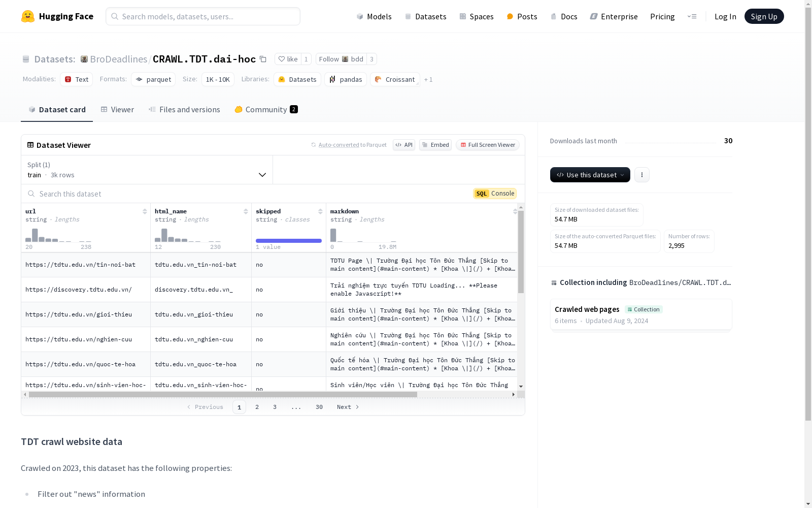Image resolution: width=812 pixels, height=508 pixels.
Task: Open the BroDeadlines owner link
Action: [x=119, y=59]
